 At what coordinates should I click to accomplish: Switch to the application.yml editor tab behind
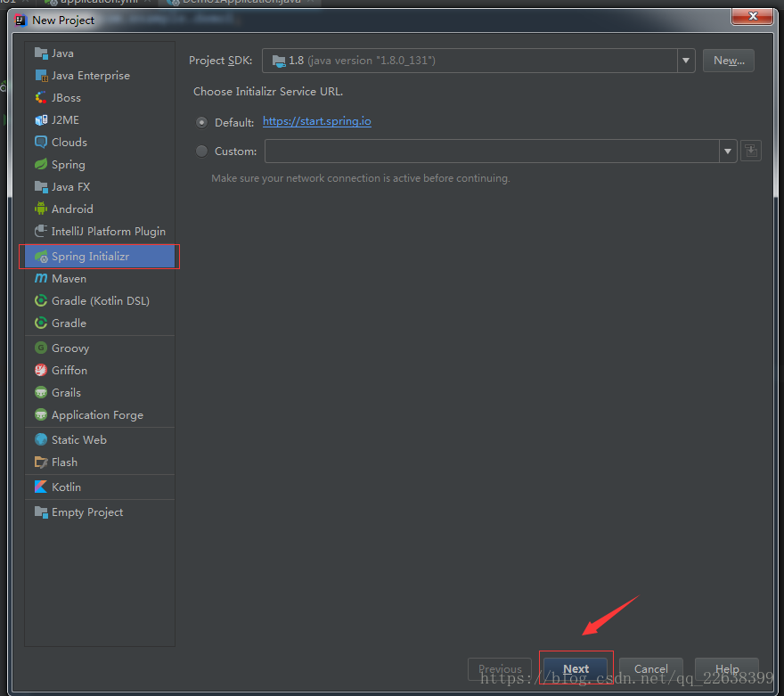95,2
